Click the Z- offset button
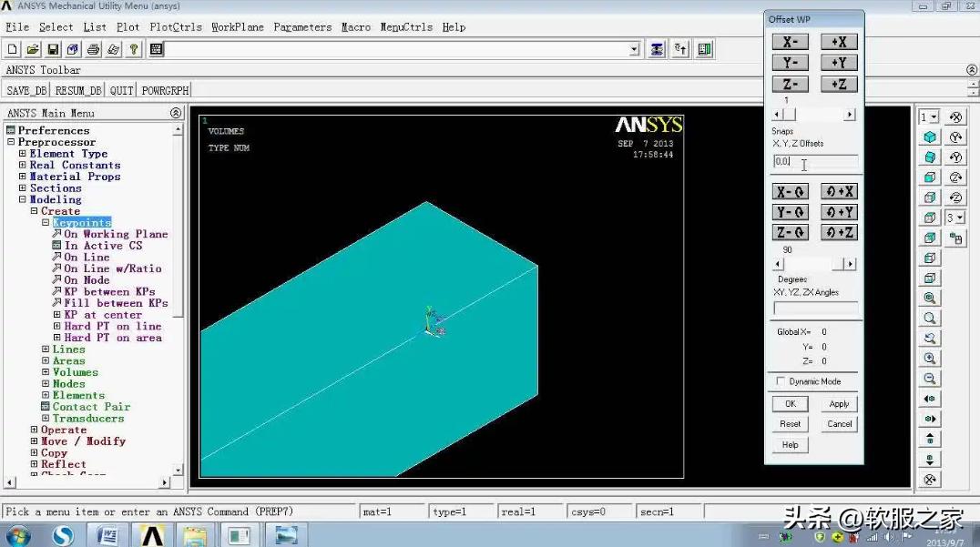This screenshot has height=547, width=980. [790, 84]
